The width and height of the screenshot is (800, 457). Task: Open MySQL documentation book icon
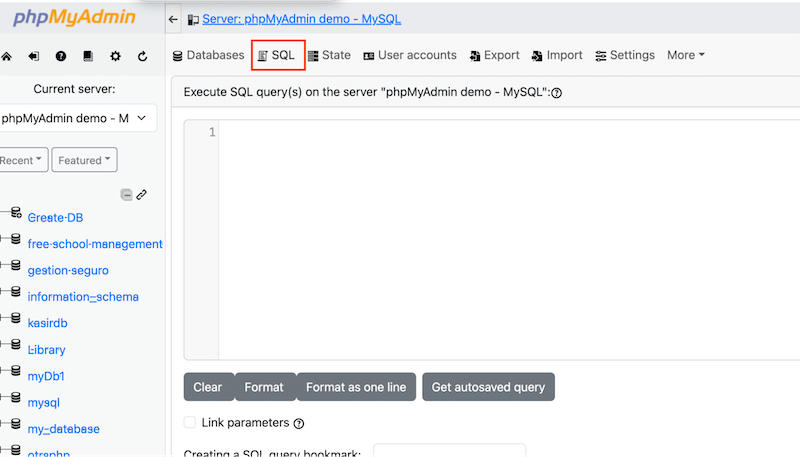point(88,56)
